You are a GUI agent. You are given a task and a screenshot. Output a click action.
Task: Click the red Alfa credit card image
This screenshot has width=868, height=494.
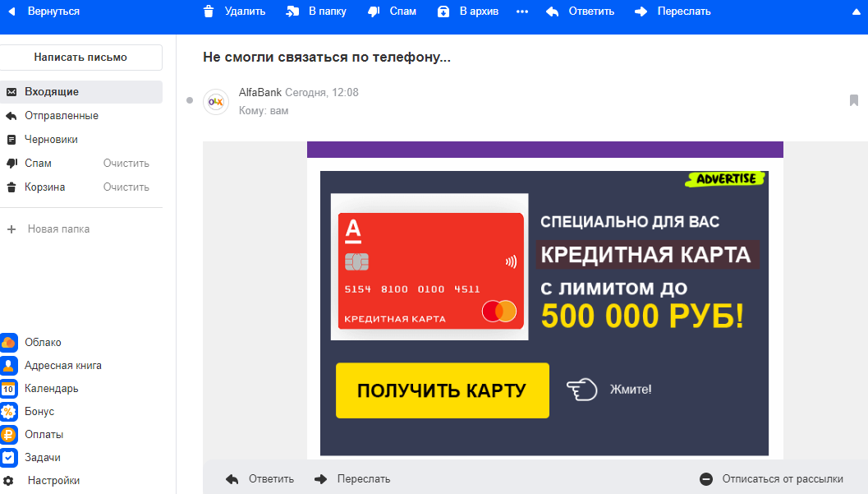click(x=430, y=270)
